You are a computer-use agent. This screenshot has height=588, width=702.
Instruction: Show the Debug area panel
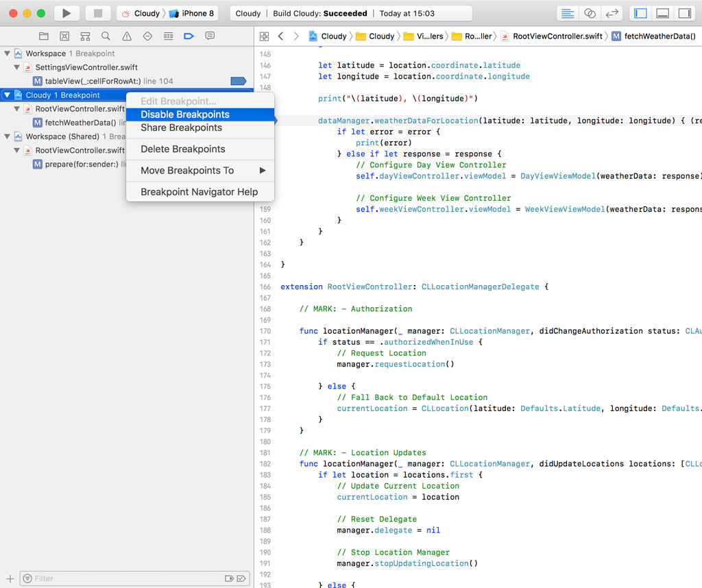[x=662, y=12]
